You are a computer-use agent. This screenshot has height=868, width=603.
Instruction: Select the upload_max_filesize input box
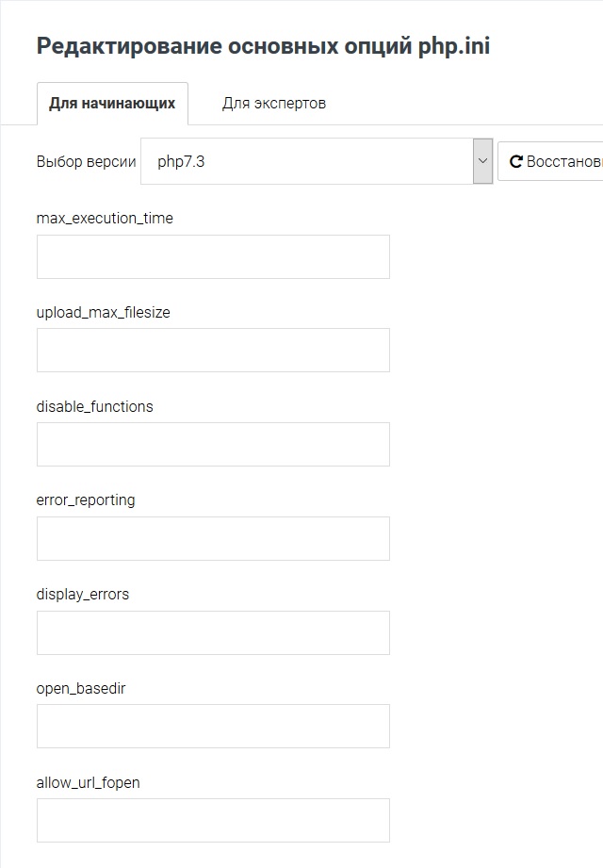pos(212,350)
